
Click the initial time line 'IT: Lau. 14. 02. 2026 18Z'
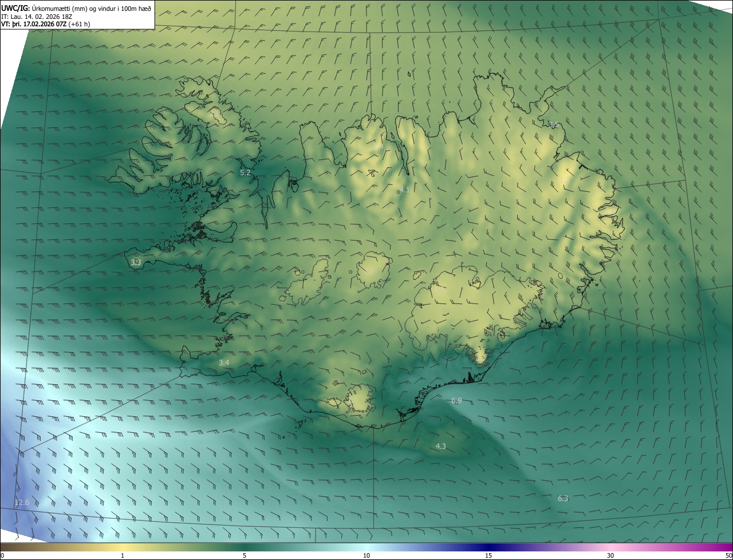pyautogui.click(x=37, y=16)
